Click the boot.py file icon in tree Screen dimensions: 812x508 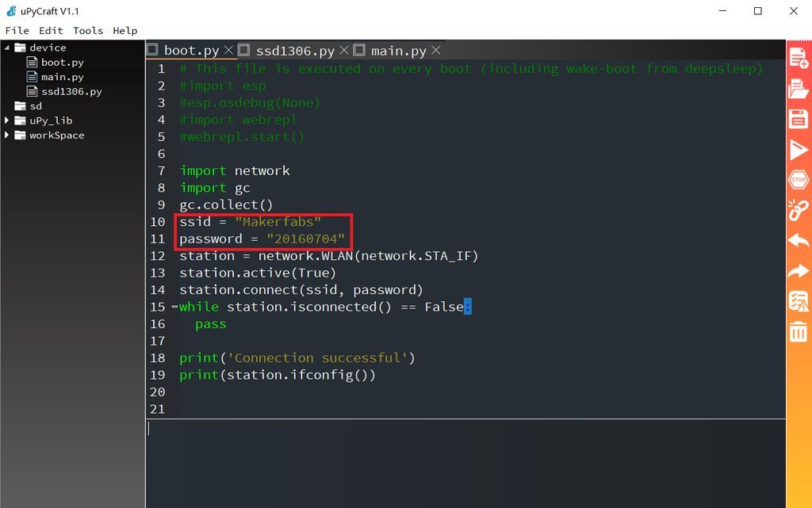(32, 62)
